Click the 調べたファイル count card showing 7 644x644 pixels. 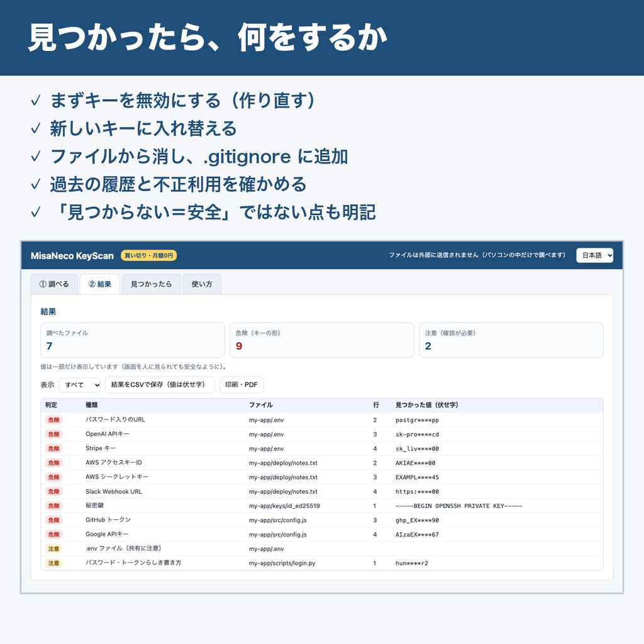pos(133,340)
